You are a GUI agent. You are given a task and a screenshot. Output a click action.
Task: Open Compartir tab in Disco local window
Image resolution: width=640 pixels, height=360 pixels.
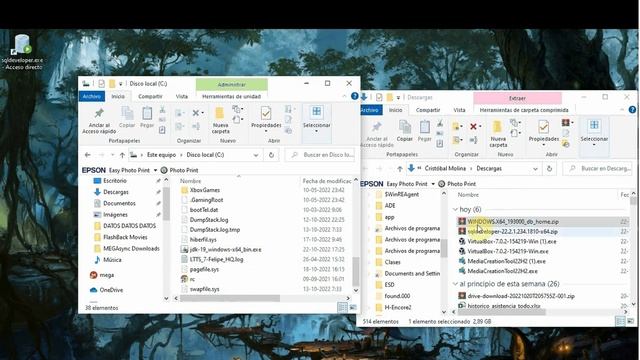150,96
